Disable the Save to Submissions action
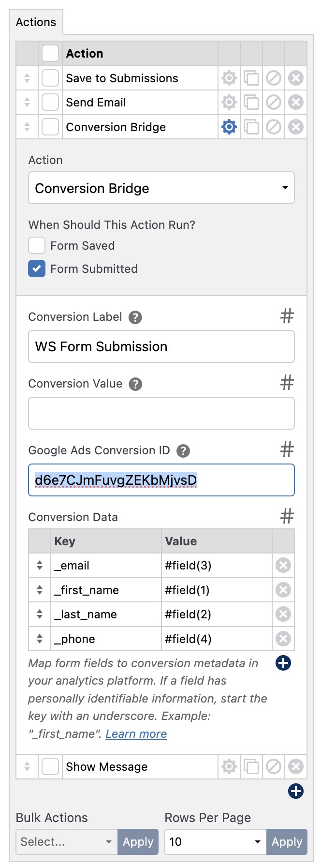The width and height of the screenshot is (321, 868). (273, 77)
